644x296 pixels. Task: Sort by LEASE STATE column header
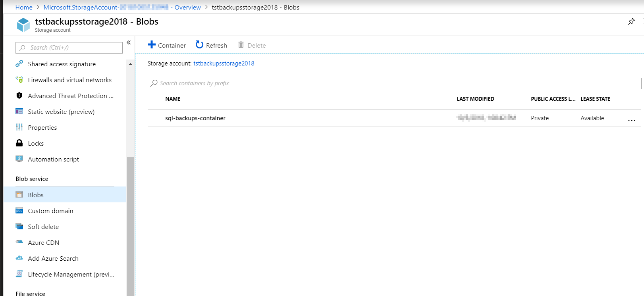(595, 99)
